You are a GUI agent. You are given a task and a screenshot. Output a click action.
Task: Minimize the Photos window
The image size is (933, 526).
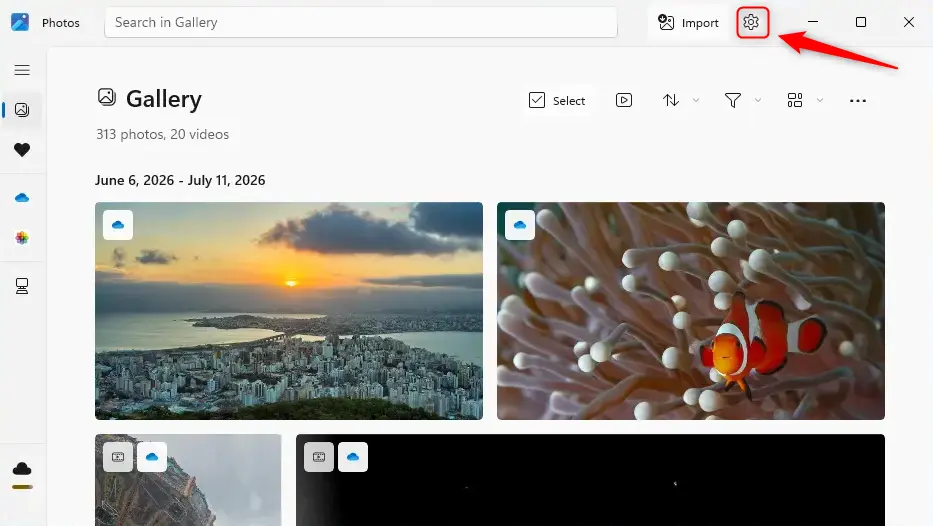[x=813, y=22]
